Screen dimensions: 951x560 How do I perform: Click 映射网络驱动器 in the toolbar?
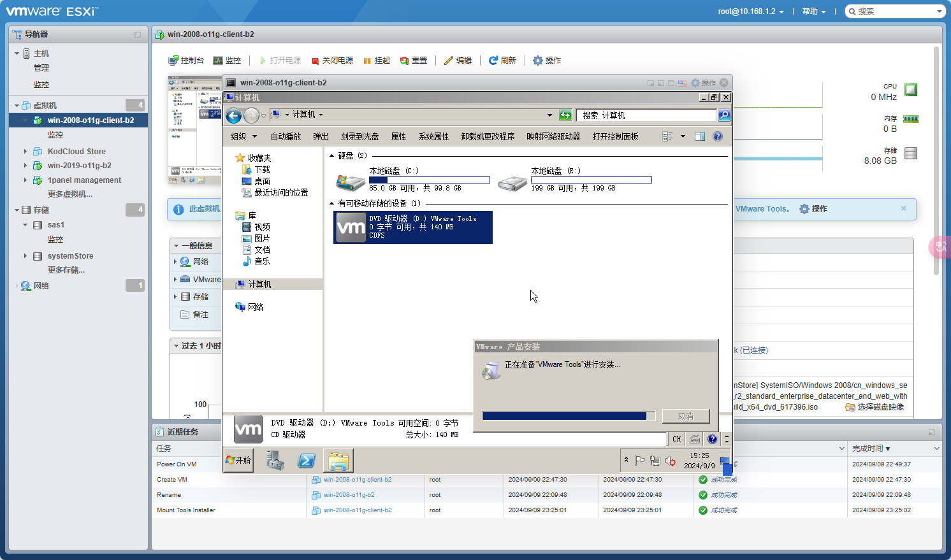(554, 136)
